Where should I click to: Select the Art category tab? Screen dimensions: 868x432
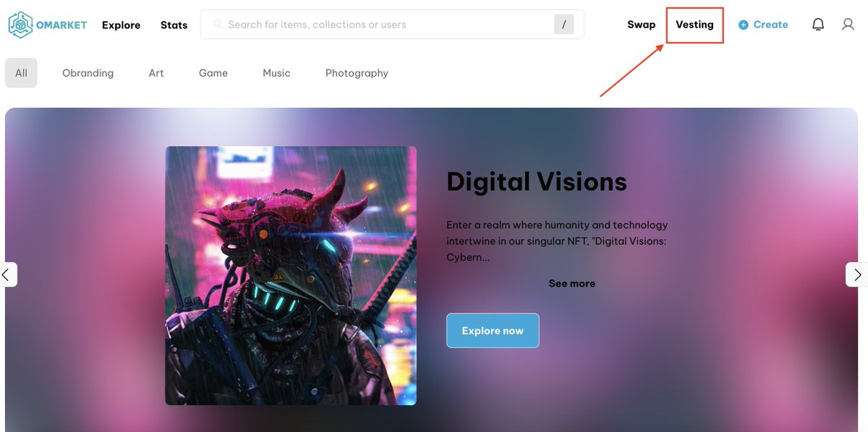coord(156,73)
